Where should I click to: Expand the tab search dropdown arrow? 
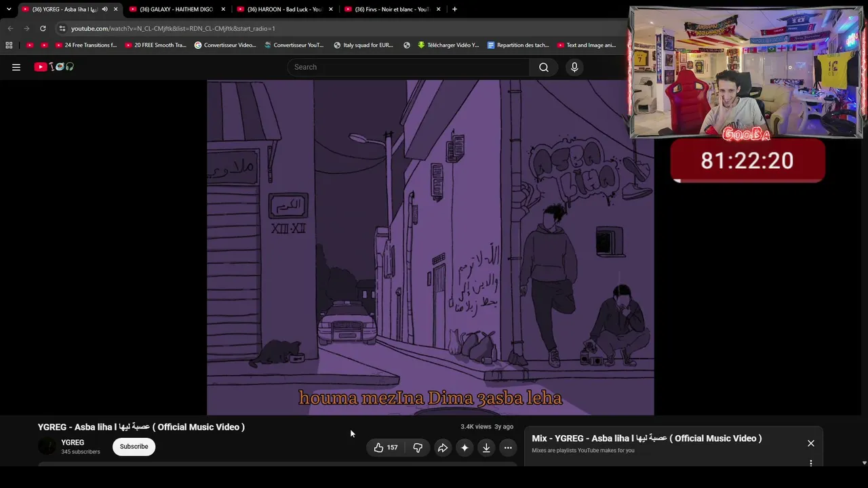click(9, 9)
